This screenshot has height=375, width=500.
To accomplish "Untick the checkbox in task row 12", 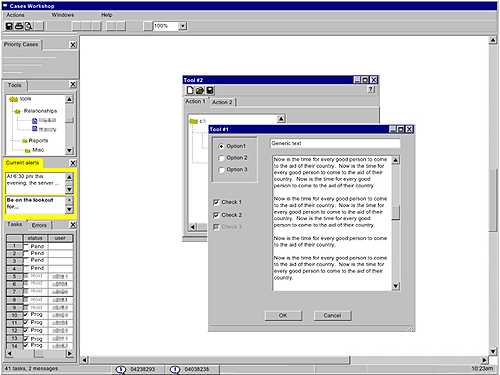I will pyautogui.click(x=26, y=330).
